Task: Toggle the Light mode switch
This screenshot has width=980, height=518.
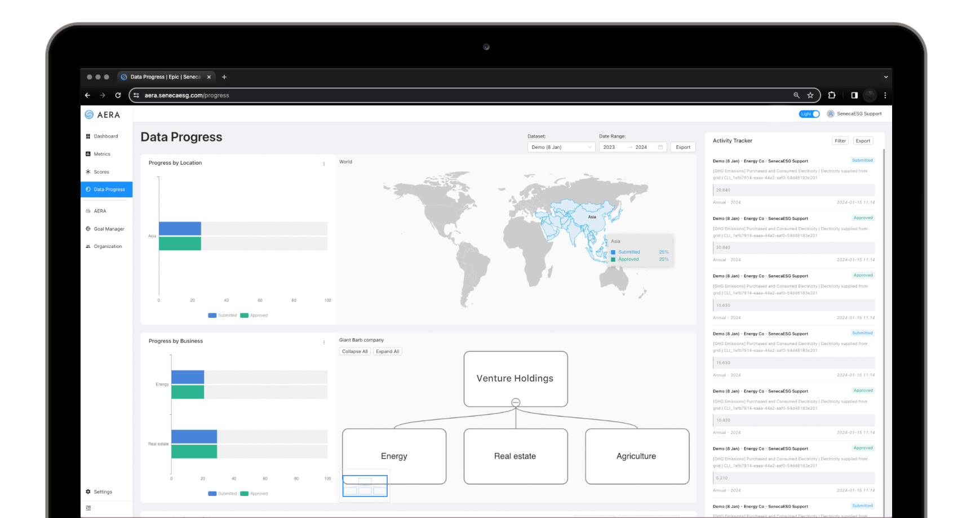Action: pos(809,113)
